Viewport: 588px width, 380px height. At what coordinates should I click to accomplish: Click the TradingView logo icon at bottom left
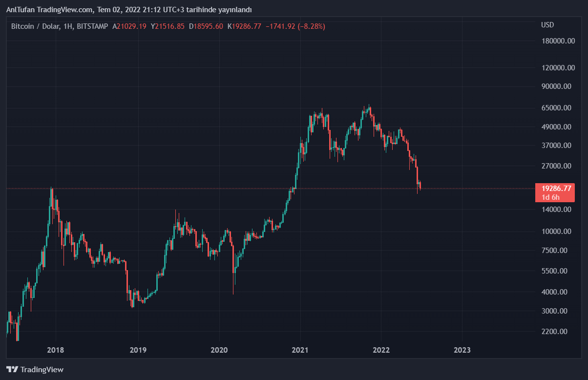pyautogui.click(x=12, y=370)
